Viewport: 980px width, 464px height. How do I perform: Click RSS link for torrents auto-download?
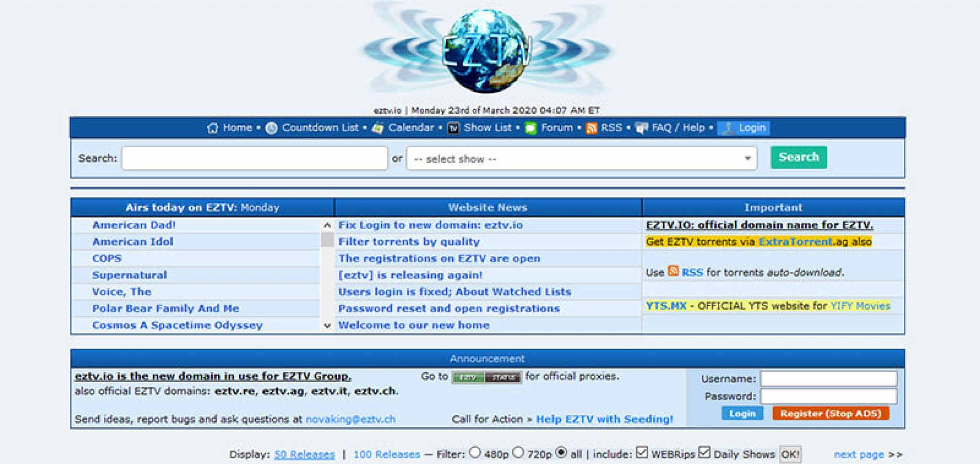click(x=692, y=273)
